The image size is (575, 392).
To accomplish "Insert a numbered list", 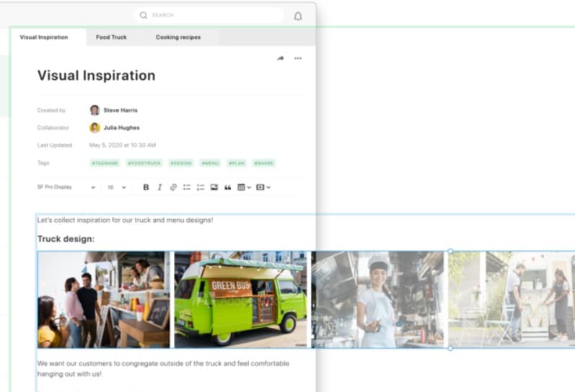I will (201, 187).
